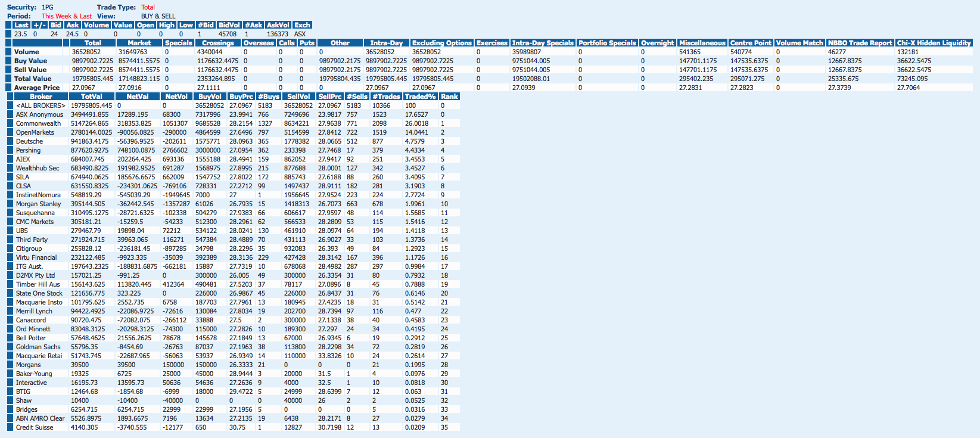Screen dimensions: 980x438
Task: Click the Rank column header
Action: 449,97
